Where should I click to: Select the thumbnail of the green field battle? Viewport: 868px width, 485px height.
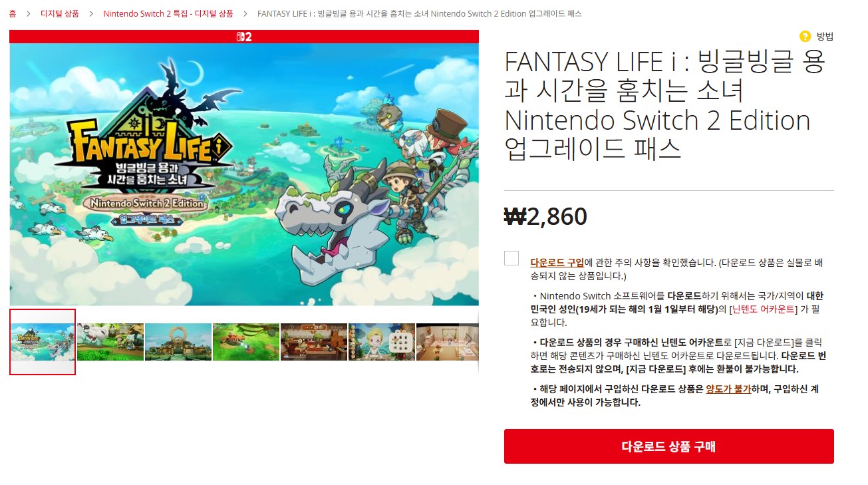(x=246, y=342)
